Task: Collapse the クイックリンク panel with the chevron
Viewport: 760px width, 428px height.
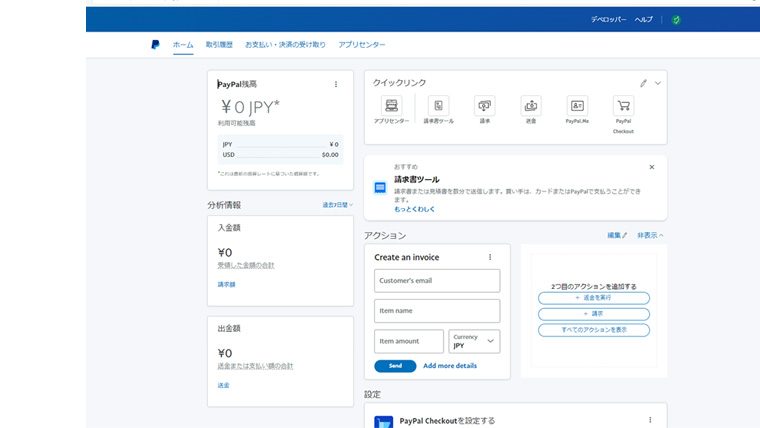Action: coord(658,83)
